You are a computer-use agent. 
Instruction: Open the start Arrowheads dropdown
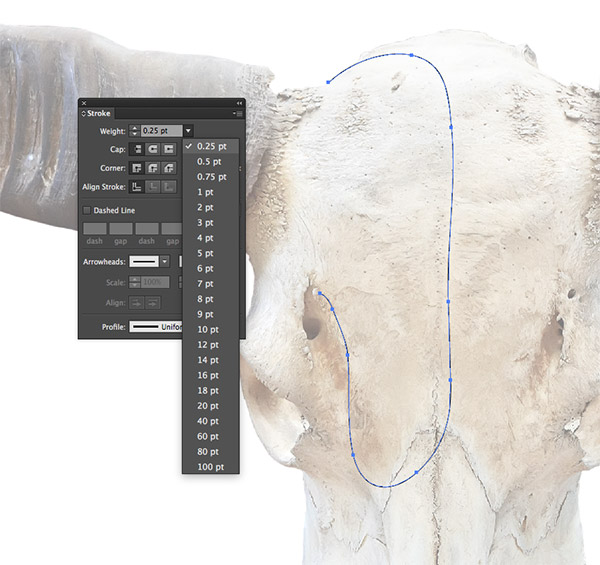pos(165,262)
